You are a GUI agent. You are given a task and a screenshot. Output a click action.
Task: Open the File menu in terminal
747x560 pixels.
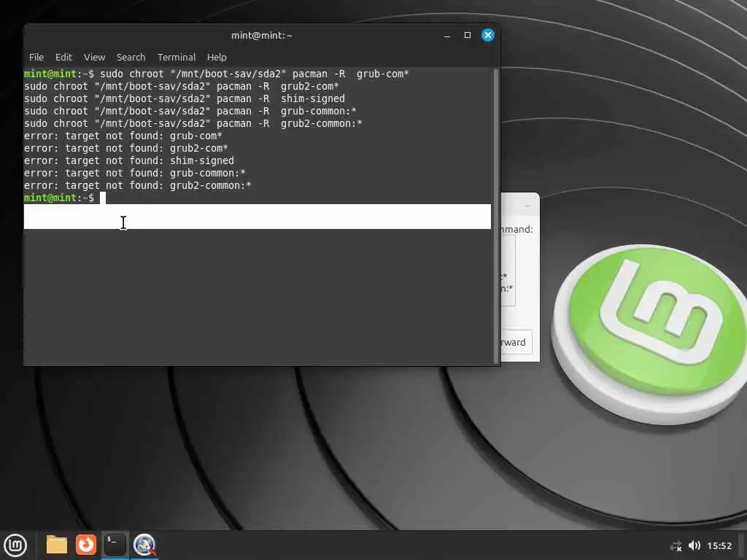pyautogui.click(x=36, y=57)
